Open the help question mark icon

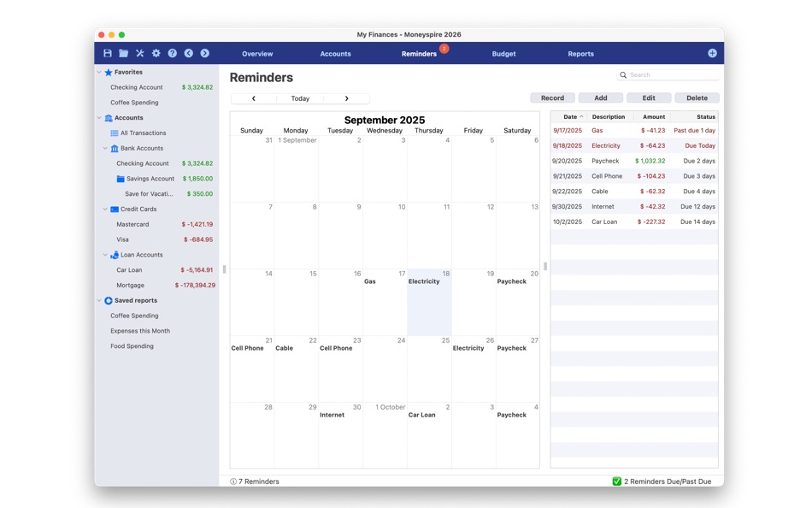173,53
